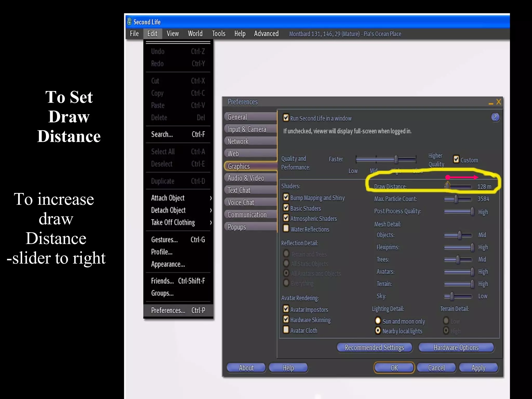The image size is (532, 399).
Task: Switch to the Text Chat tab
Action: tap(250, 190)
